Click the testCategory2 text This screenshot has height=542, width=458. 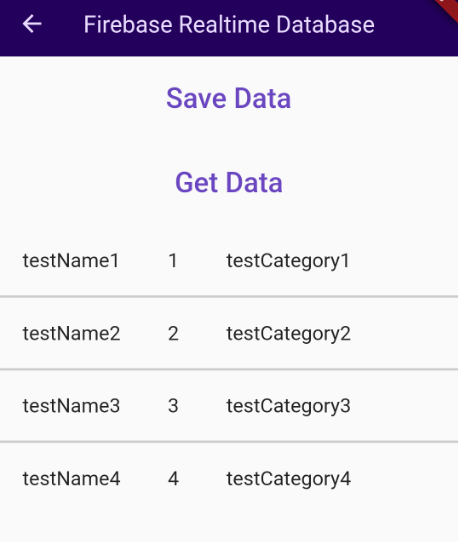[x=289, y=334]
